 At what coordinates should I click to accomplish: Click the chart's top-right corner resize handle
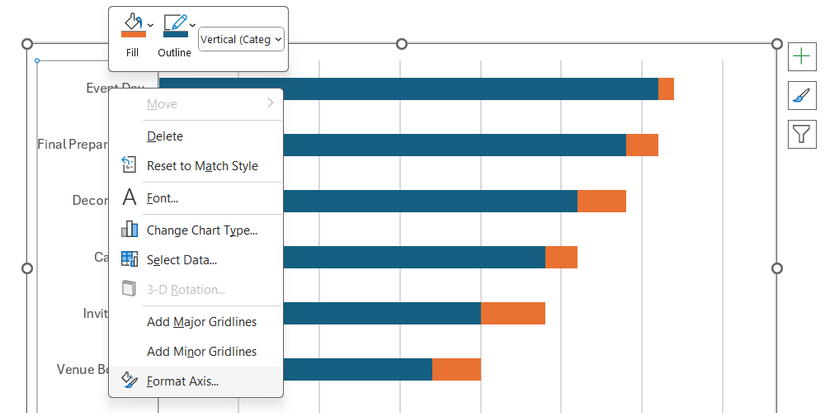pyautogui.click(x=777, y=44)
